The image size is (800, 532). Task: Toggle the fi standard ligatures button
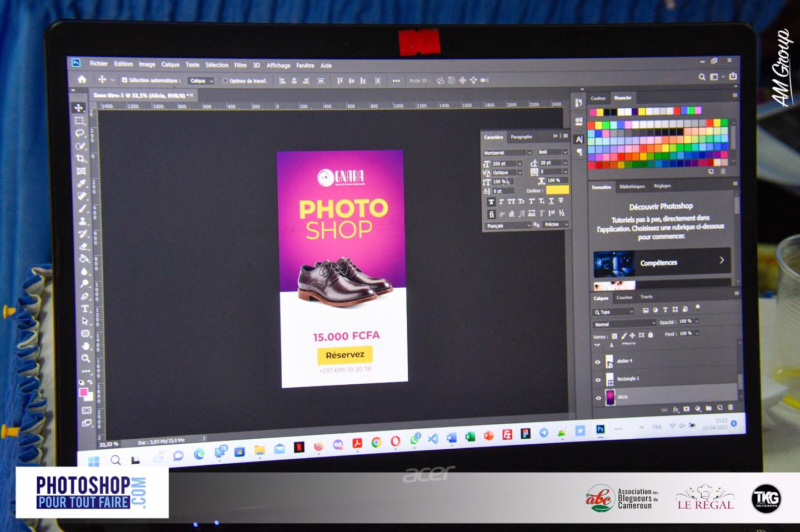click(491, 214)
